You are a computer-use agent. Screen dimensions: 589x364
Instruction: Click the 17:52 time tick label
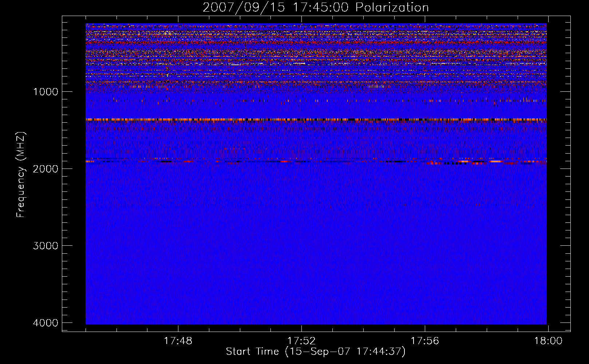(x=301, y=341)
